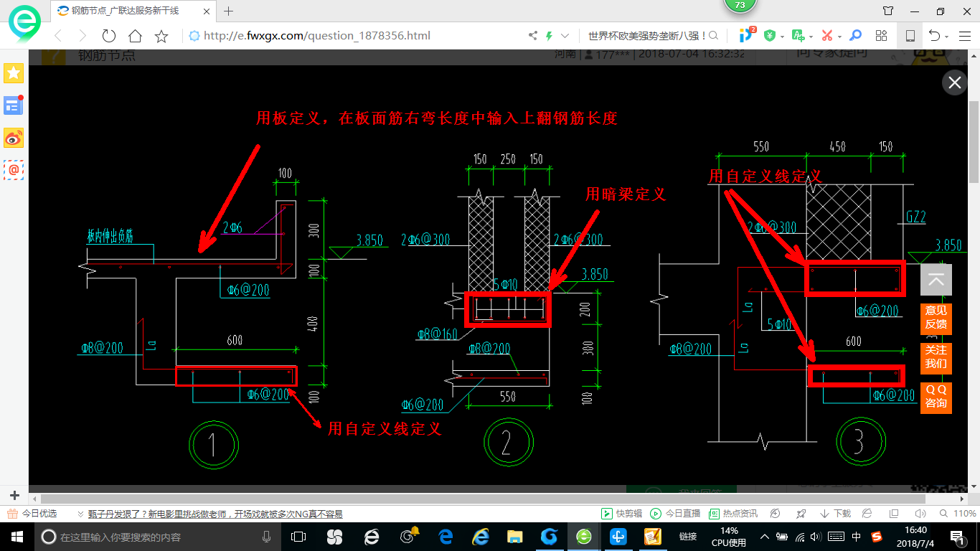Expand the address bar dropdown chevron
The image size is (980, 551).
pyautogui.click(x=565, y=36)
